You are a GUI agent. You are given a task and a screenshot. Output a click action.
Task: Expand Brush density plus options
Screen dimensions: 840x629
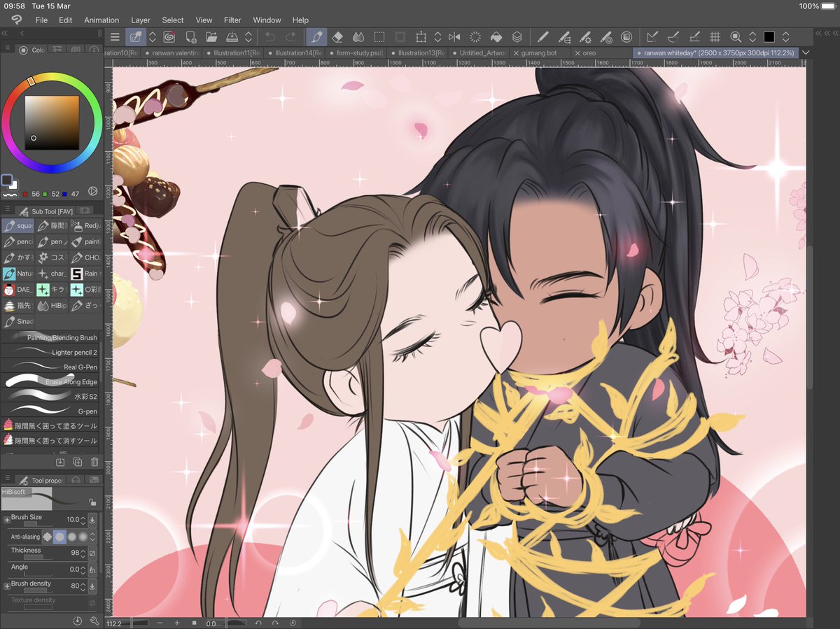[x=7, y=585]
